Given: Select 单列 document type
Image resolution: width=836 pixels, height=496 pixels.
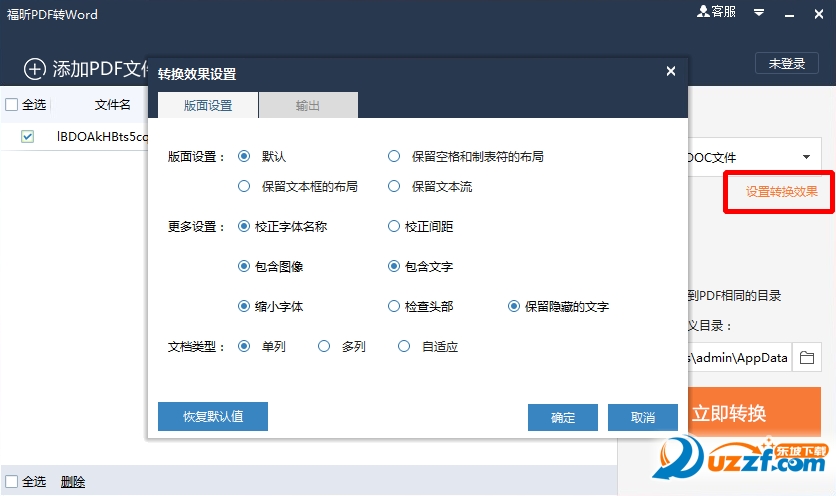Looking at the screenshot, I should coord(244,346).
